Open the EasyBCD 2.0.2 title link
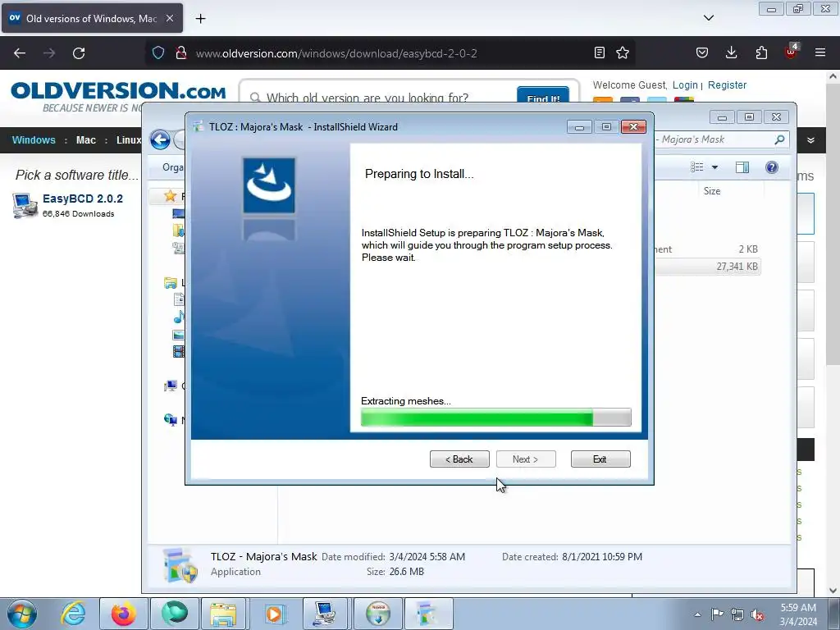 point(83,199)
